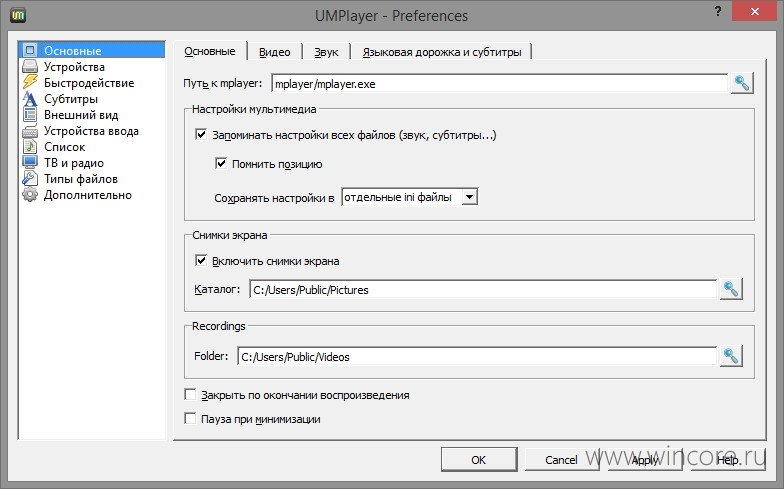
Task: Toggle Запоминать настройки всех файлов checkbox
Action: click(x=200, y=134)
